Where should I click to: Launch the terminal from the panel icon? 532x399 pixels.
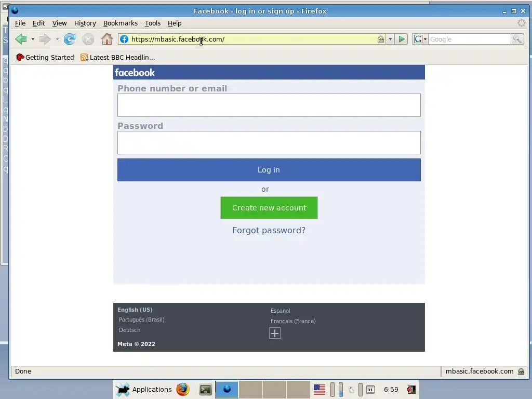pyautogui.click(x=205, y=390)
